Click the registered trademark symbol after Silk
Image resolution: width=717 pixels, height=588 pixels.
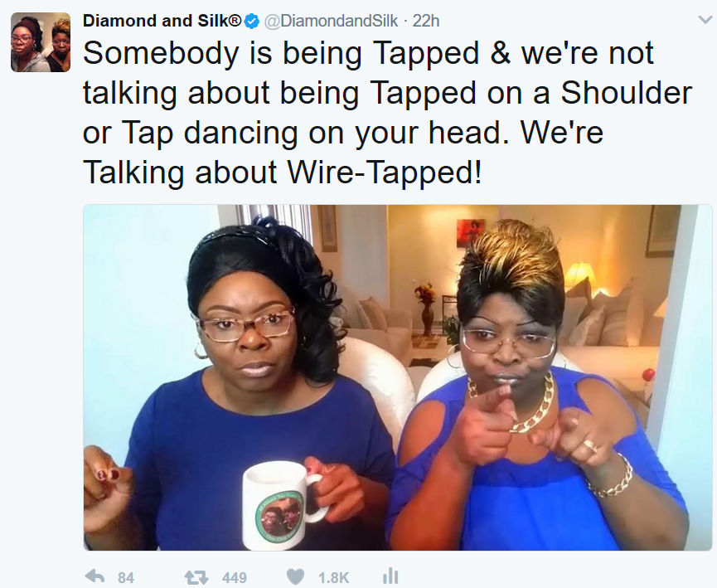click(x=235, y=20)
